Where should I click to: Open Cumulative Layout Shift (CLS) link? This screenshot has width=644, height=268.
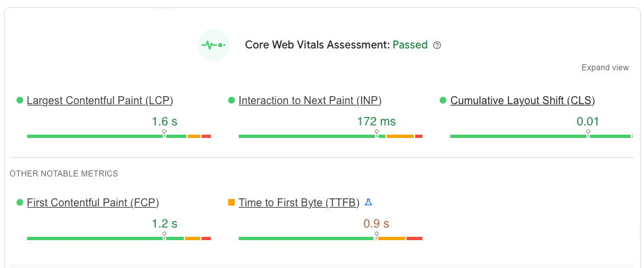point(523,101)
